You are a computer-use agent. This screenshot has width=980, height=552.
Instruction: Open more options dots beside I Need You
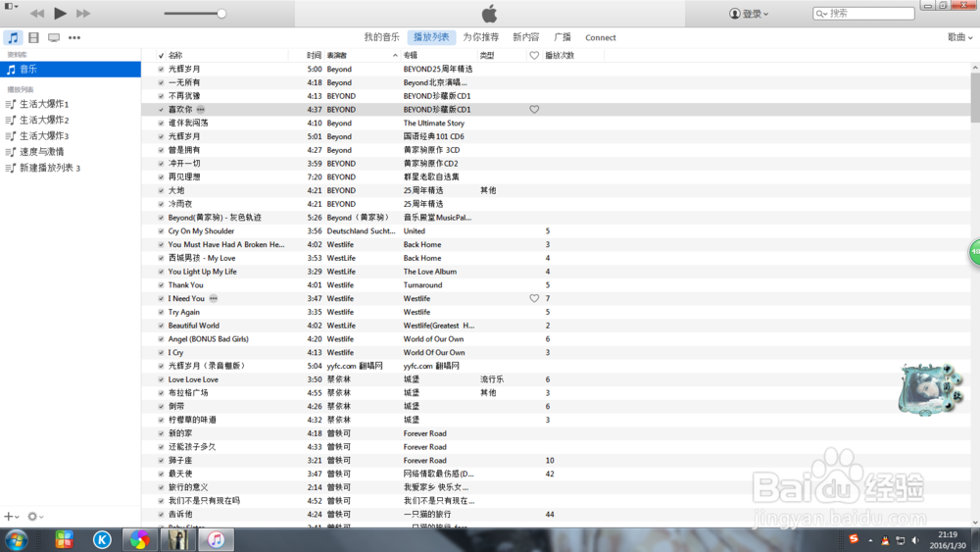pyautogui.click(x=214, y=298)
